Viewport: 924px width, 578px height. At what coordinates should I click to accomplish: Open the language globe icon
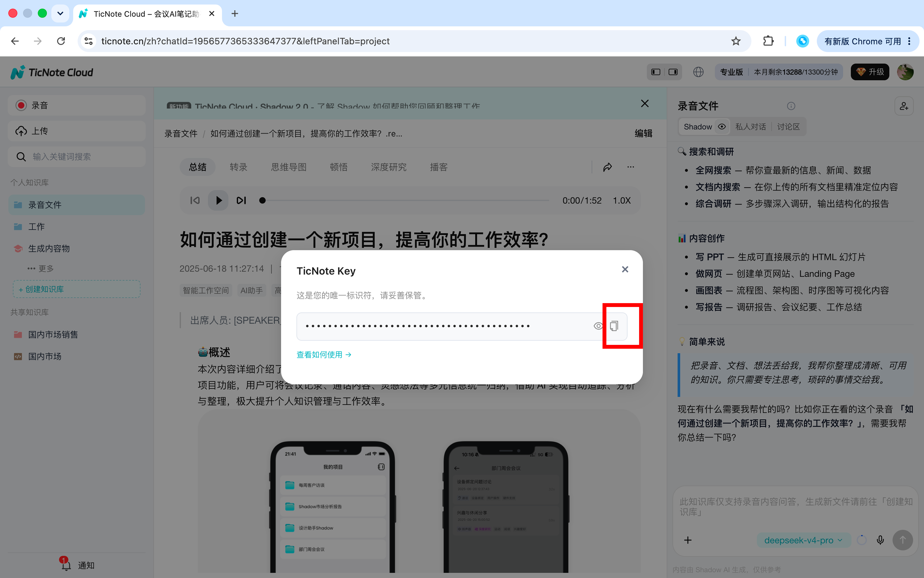(x=698, y=72)
